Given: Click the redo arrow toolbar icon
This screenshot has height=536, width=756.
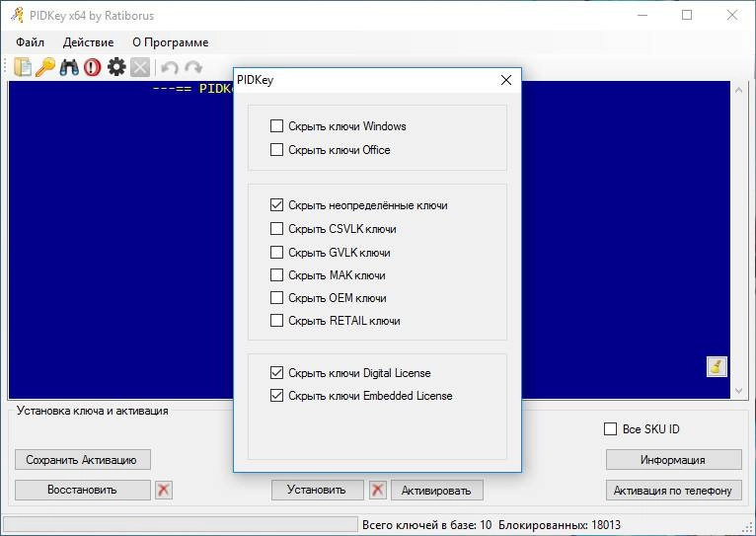Looking at the screenshot, I should click(x=193, y=67).
